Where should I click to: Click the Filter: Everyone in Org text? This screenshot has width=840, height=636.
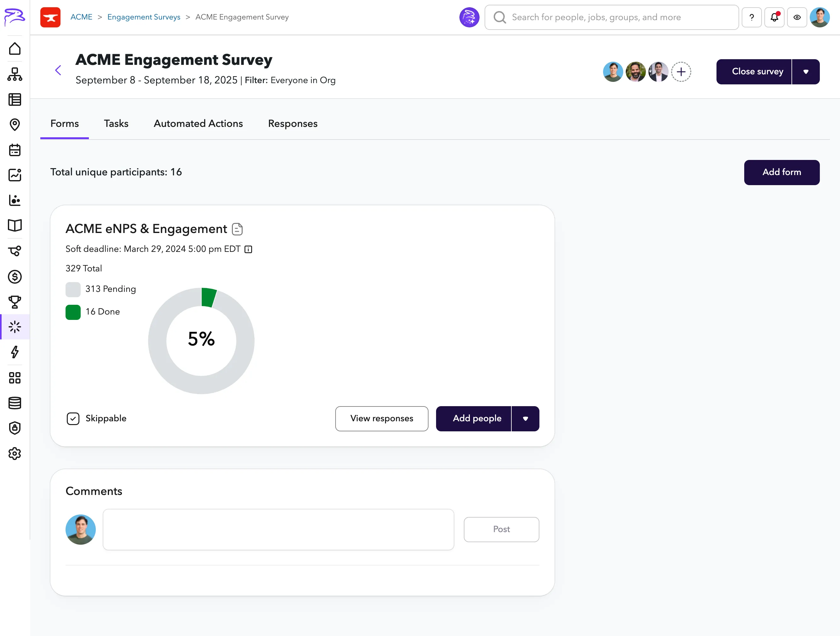pyautogui.click(x=290, y=80)
